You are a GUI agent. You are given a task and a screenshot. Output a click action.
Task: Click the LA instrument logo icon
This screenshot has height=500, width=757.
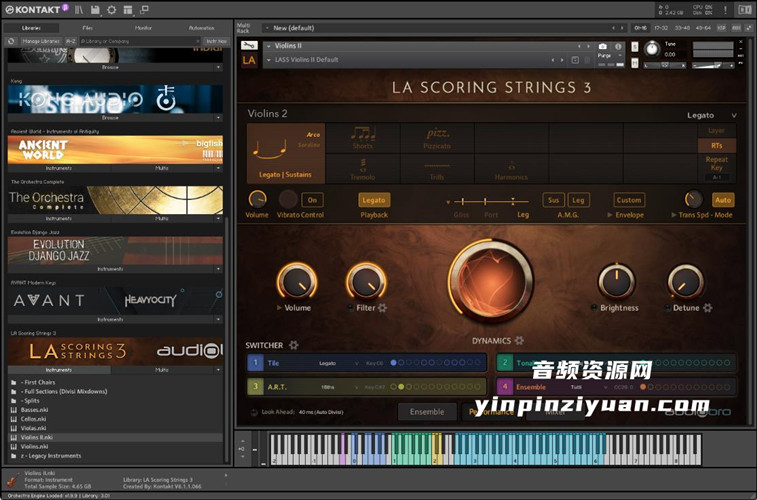[x=249, y=60]
